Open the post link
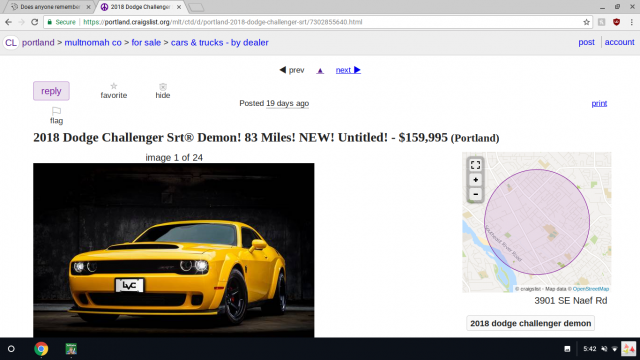Viewport: 640px width, 360px height. pyautogui.click(x=587, y=42)
